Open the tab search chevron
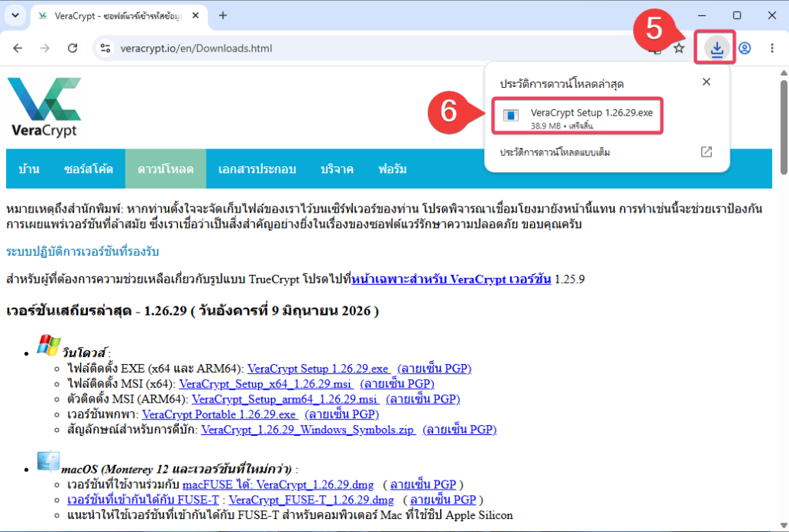Screen dimensions: 789x532 [15, 15]
